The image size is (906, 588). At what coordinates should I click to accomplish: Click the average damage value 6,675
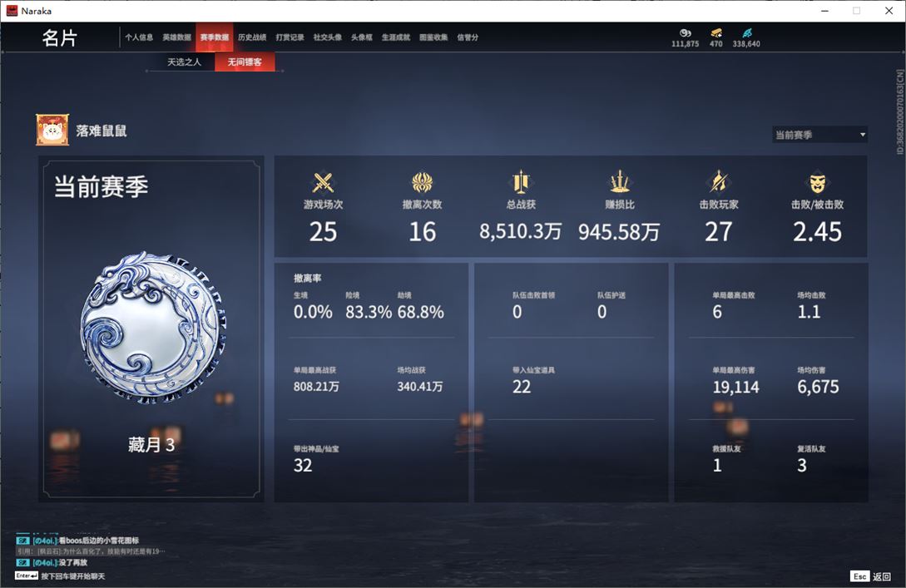click(x=818, y=387)
